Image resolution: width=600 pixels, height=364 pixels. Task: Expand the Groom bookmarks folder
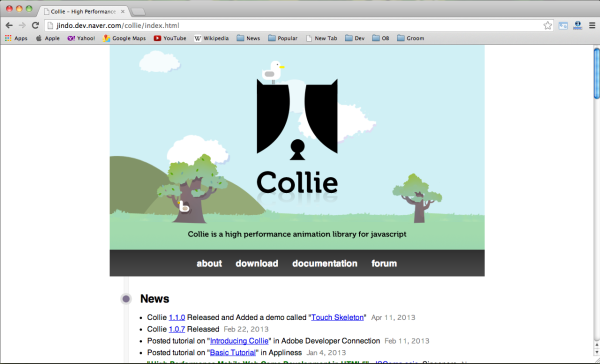(411, 38)
